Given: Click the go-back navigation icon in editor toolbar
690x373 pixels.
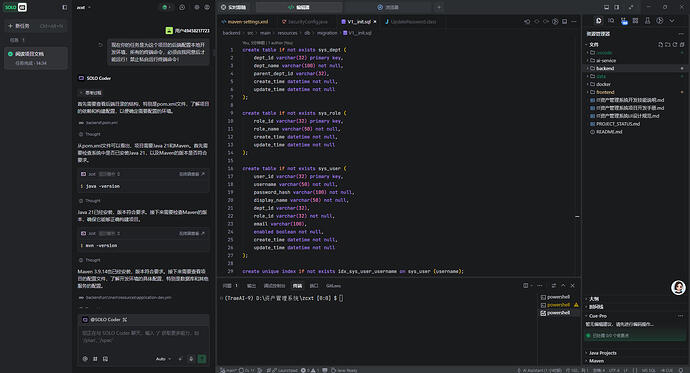Looking at the screenshot, I should pyautogui.click(x=527, y=22).
